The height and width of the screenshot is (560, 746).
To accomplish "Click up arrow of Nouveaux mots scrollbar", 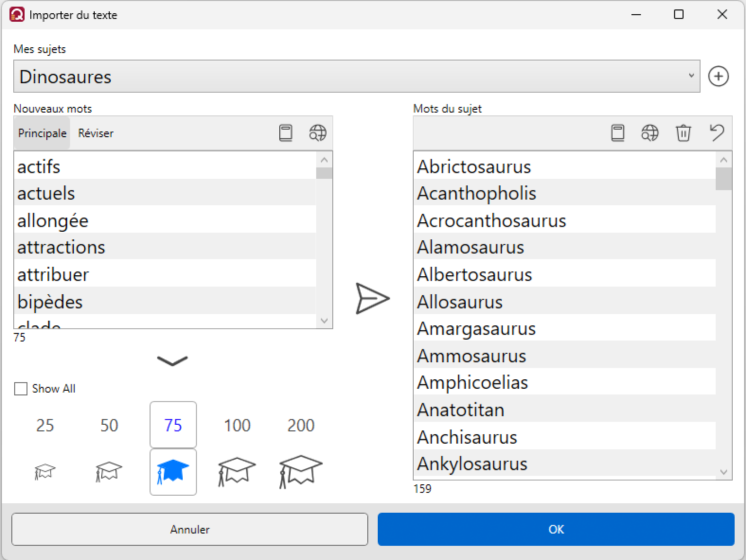I will click(x=324, y=160).
